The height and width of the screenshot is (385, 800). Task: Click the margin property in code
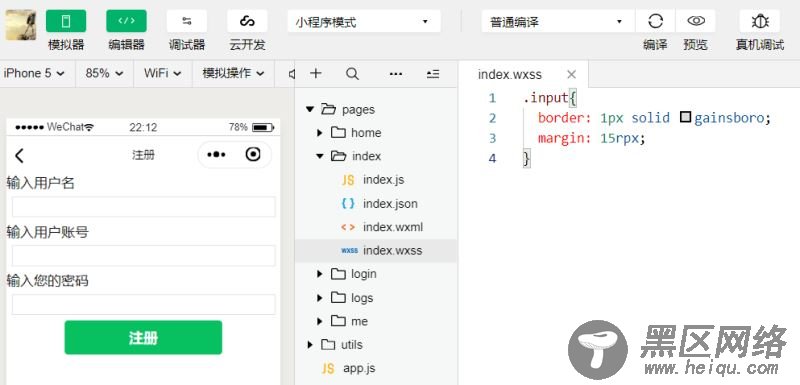(561, 138)
